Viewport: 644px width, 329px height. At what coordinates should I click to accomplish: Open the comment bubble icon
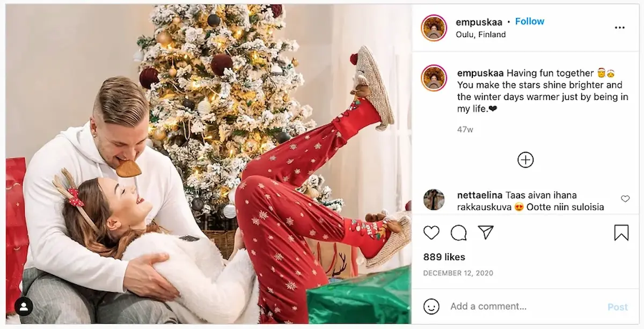point(458,232)
